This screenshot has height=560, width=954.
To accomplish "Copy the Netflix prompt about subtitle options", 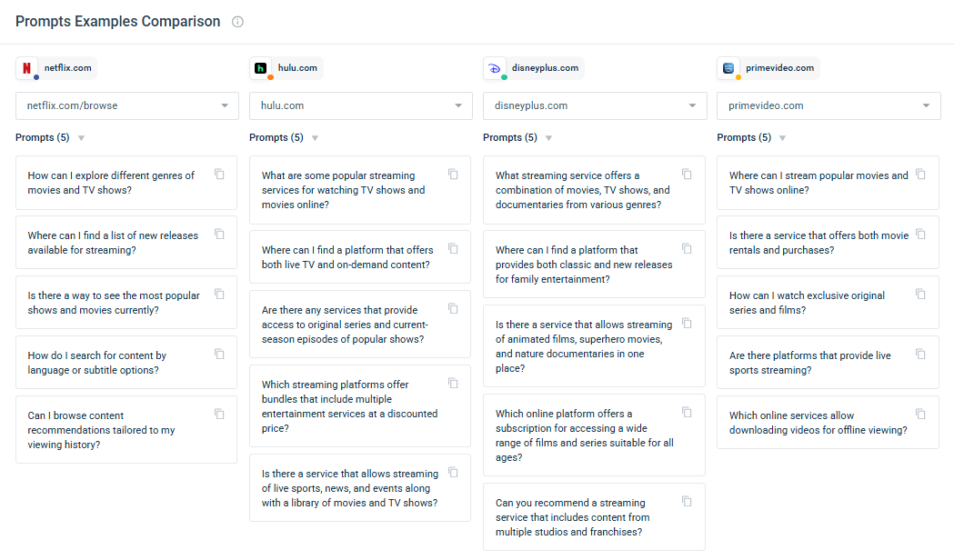I will coord(219,354).
